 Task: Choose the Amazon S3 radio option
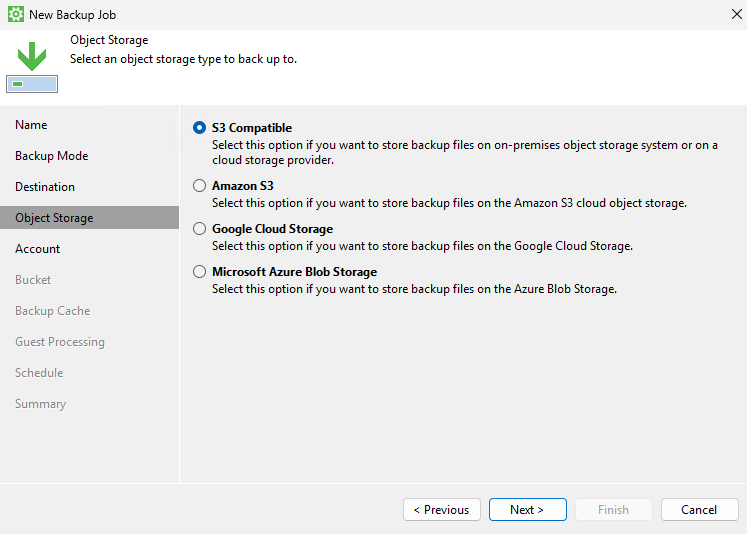[x=199, y=186]
